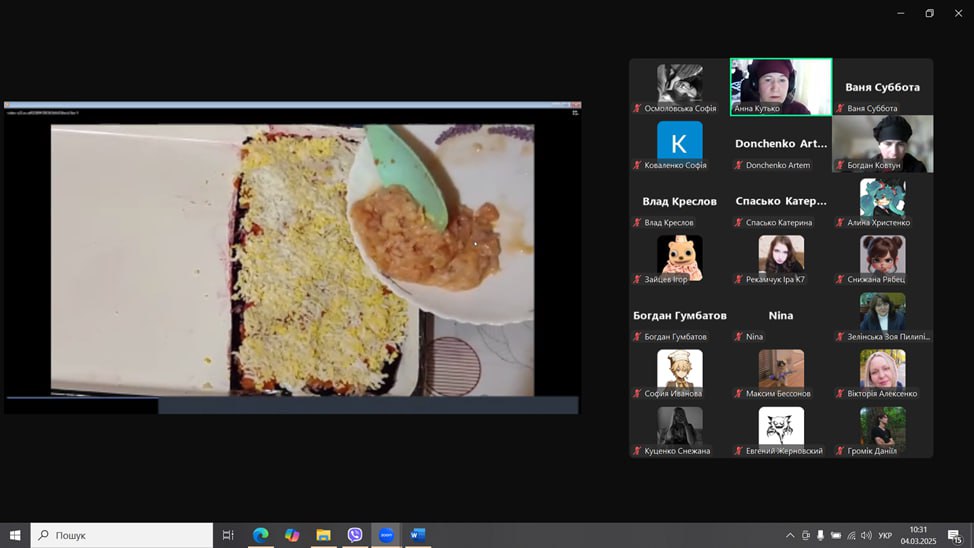Open Word from the taskbar
This screenshot has width=974, height=548.
[418, 535]
